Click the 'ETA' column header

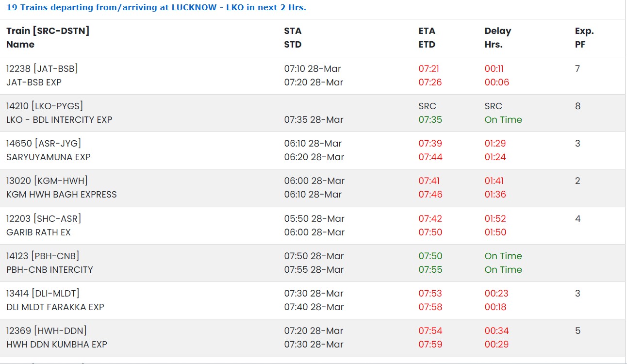pyautogui.click(x=427, y=31)
